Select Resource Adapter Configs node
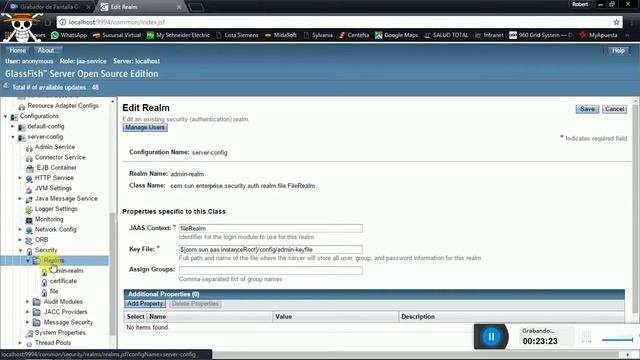This screenshot has width=640, height=360. coord(63,106)
